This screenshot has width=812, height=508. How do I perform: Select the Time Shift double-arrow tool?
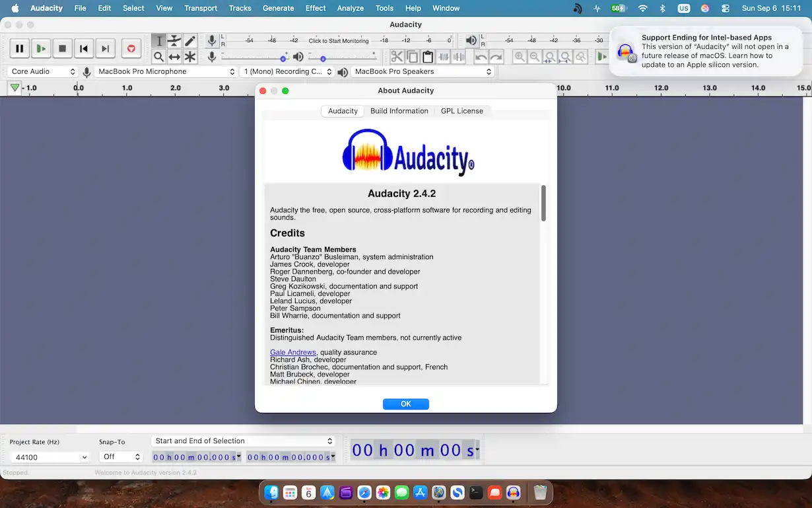(174, 57)
